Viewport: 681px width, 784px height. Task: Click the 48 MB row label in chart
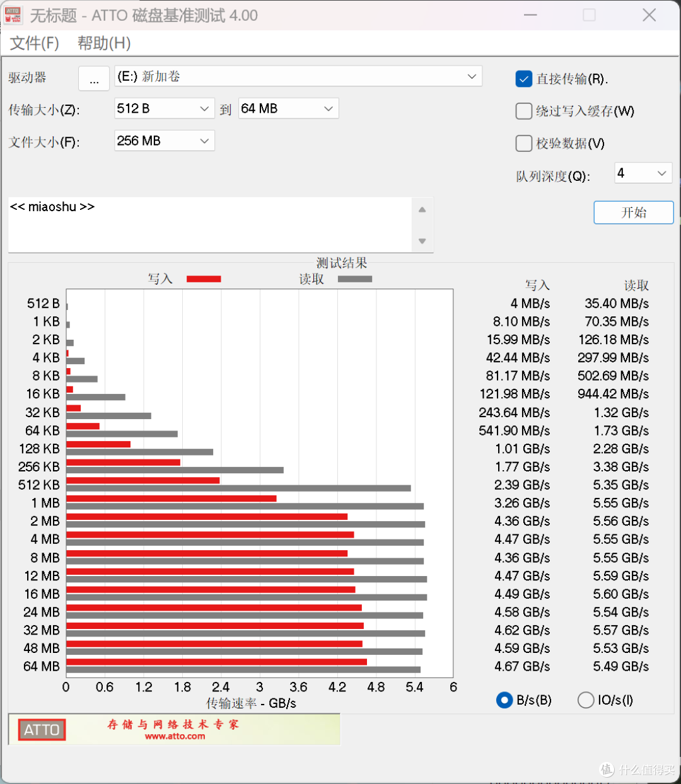point(42,648)
